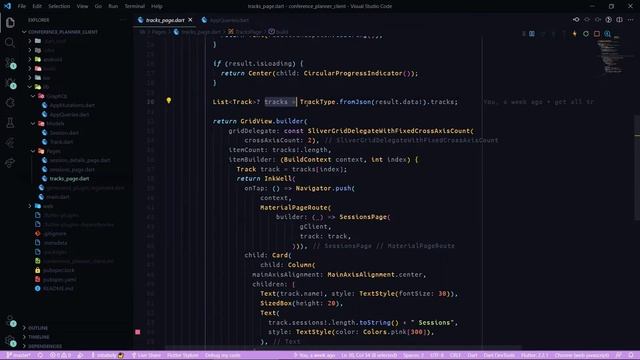
Task: Click the debug stop square icon
Action: (597, 34)
